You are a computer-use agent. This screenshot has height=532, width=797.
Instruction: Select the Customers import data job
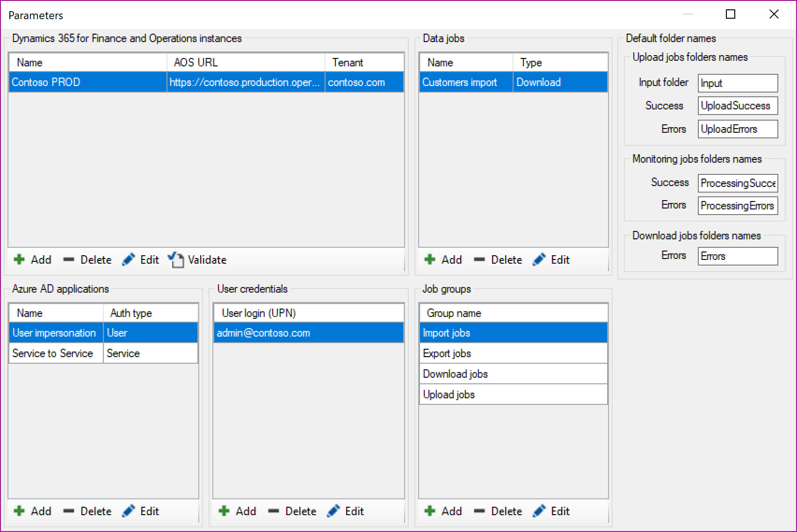click(x=514, y=82)
